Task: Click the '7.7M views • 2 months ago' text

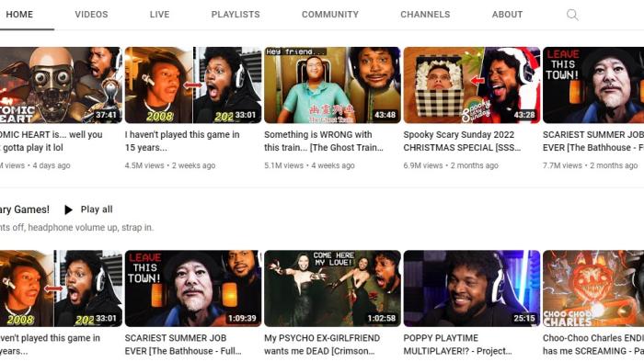Action: click(591, 165)
